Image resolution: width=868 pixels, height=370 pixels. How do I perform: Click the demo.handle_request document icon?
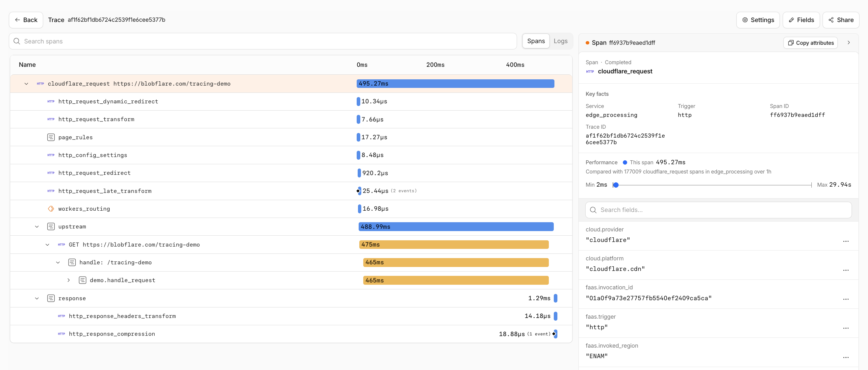click(x=83, y=280)
